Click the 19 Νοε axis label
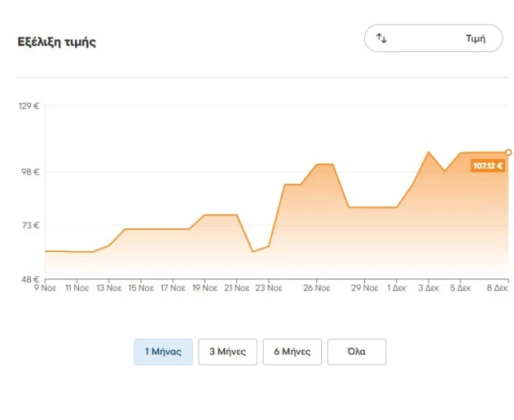Image resolution: width=514 pixels, height=420 pixels. (205, 288)
